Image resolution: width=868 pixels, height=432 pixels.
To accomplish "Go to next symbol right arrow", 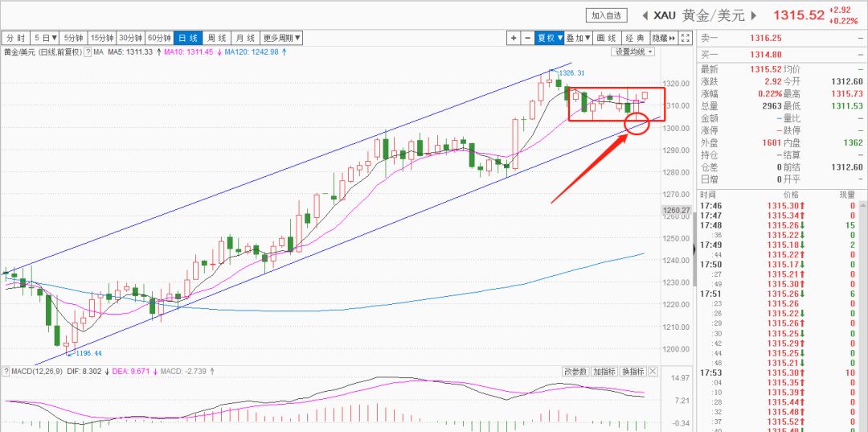I will click(753, 15).
